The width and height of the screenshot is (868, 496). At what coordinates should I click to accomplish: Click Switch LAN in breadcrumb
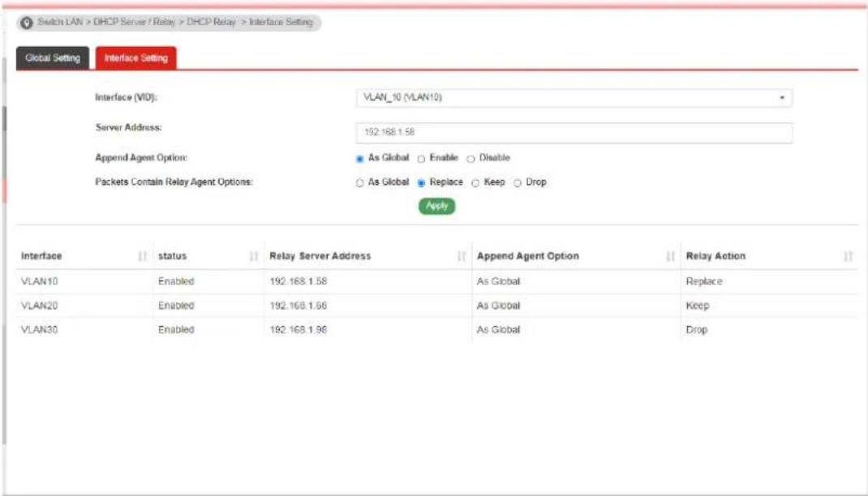(60, 22)
